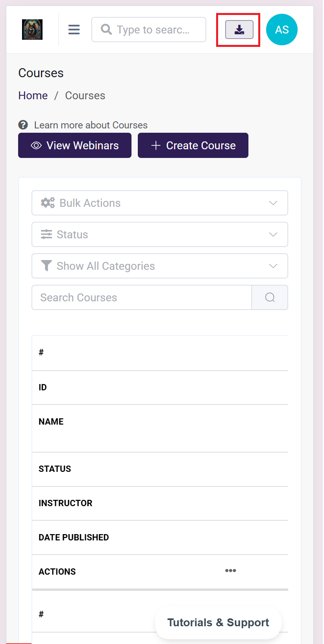Viewport: 324px width, 644px height.
Task: Open the Status filter dropdown
Action: tap(159, 234)
